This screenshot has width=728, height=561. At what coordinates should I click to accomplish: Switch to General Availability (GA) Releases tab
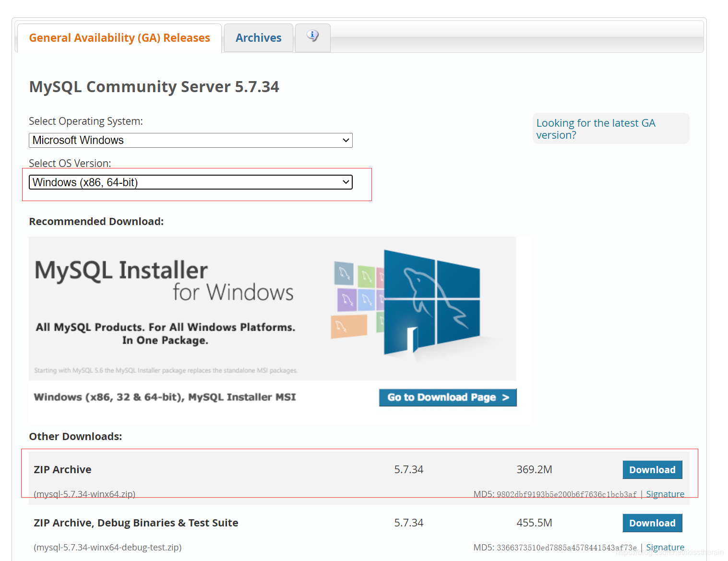click(x=119, y=38)
